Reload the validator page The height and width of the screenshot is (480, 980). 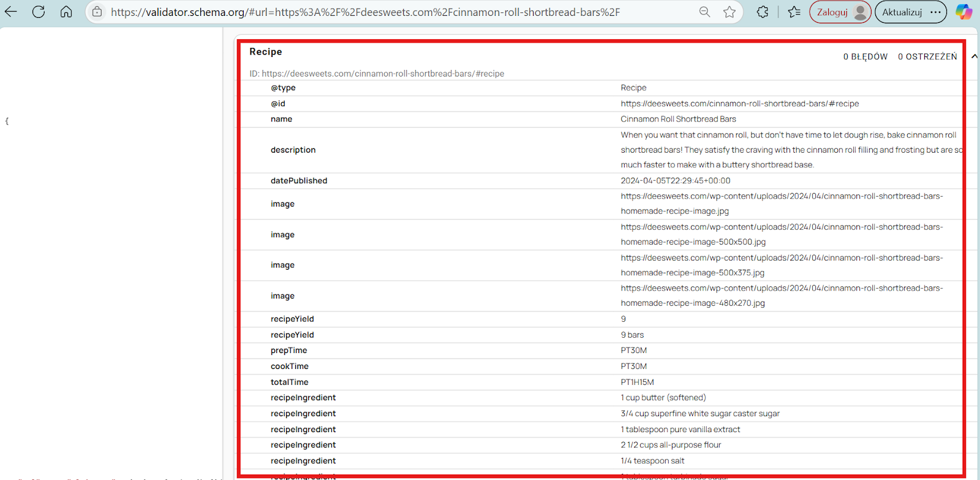click(39, 12)
